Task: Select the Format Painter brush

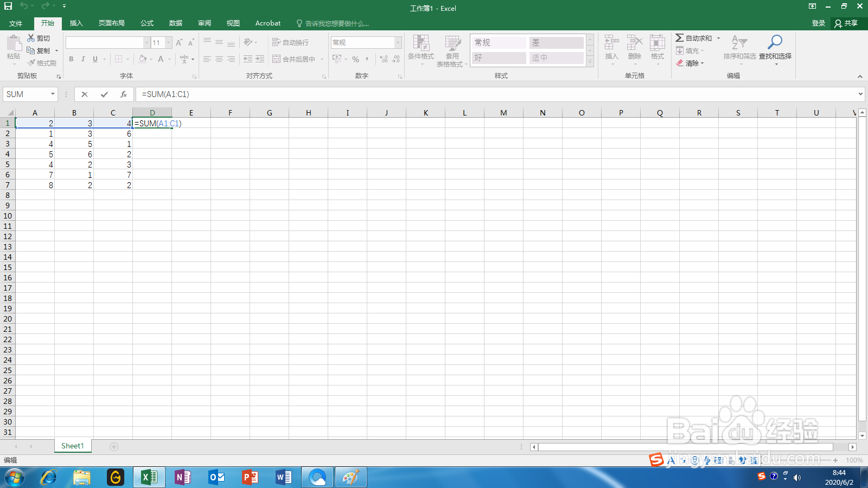Action: pyautogui.click(x=31, y=63)
